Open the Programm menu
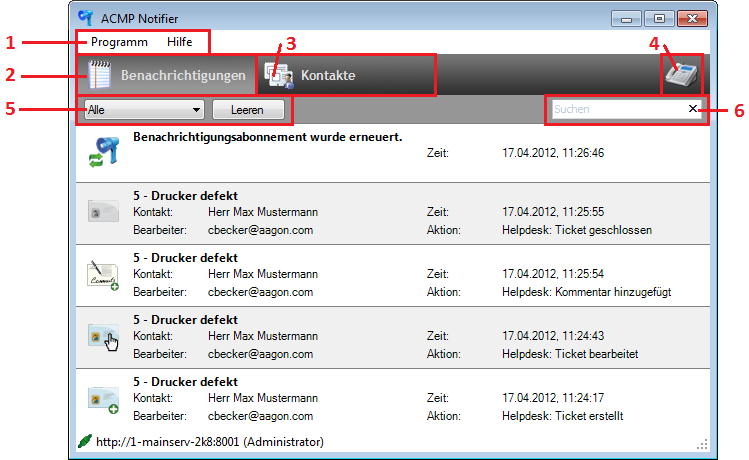Screen dimensions: 749x460 tap(119, 42)
